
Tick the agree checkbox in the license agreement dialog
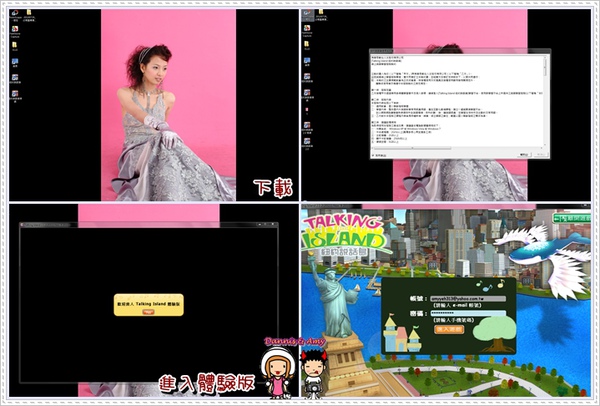(373, 155)
